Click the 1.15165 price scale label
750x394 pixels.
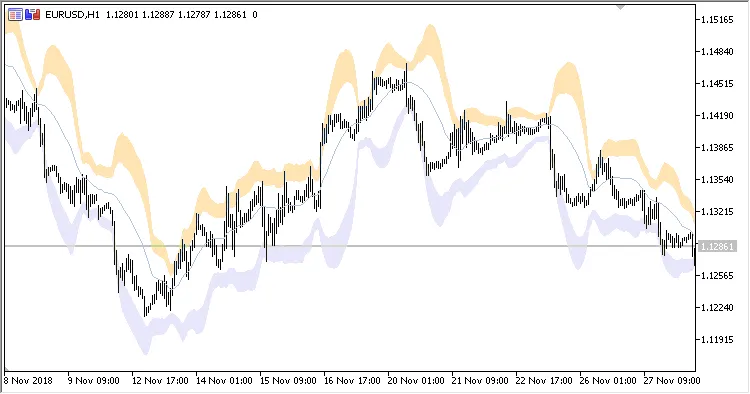coord(717,20)
